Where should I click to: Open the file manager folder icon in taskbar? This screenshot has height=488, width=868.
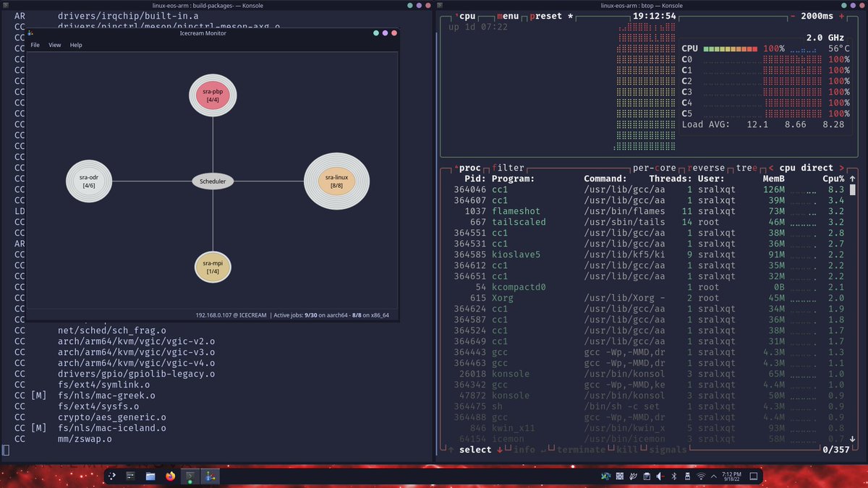point(150,476)
